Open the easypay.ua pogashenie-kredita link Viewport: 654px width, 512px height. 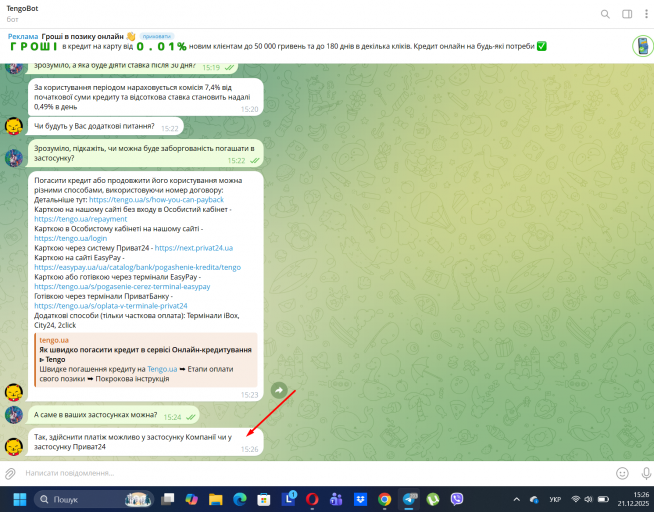click(x=137, y=267)
